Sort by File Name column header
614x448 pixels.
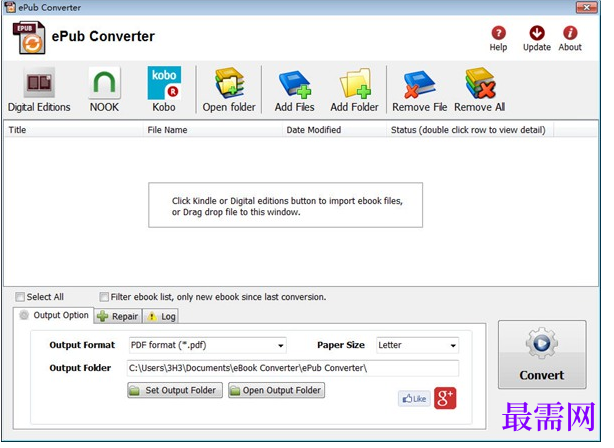[213, 130]
